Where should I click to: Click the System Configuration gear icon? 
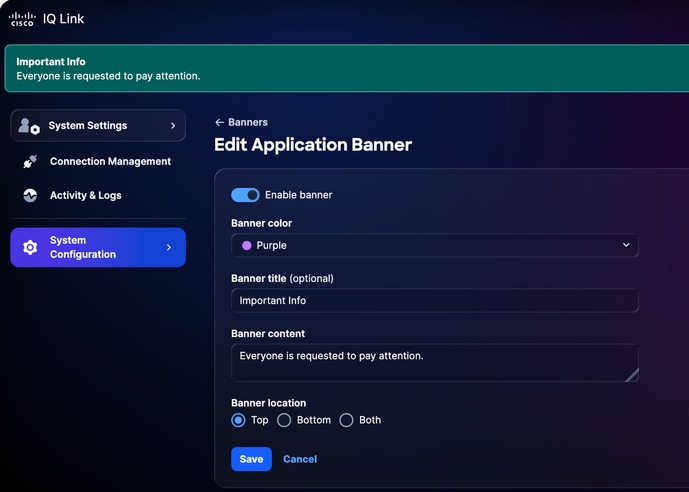30,247
